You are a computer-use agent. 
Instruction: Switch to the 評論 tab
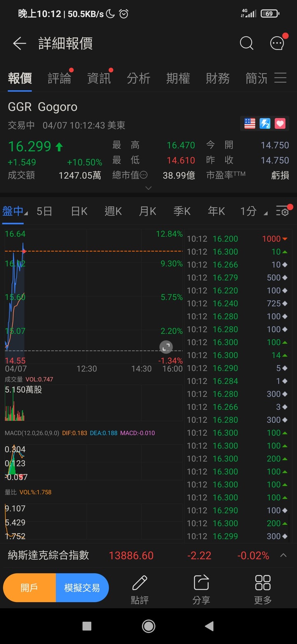click(59, 78)
